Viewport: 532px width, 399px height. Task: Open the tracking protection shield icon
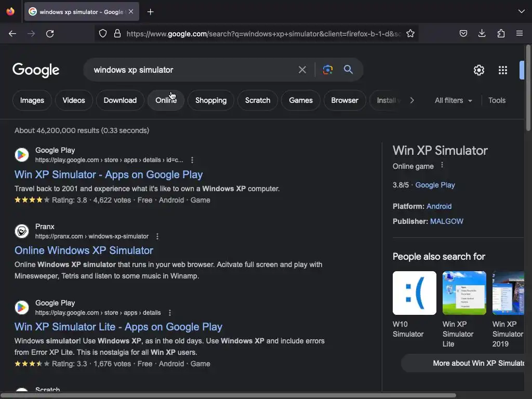pyautogui.click(x=103, y=33)
